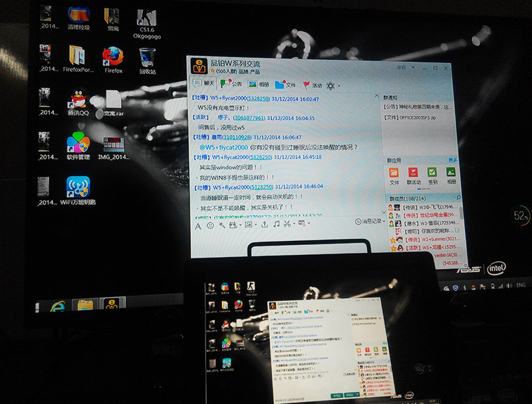532x404 pixels.
Task: Open the 【文件】 OFFICE2003SP3 file notice
Action: [x=410, y=117]
